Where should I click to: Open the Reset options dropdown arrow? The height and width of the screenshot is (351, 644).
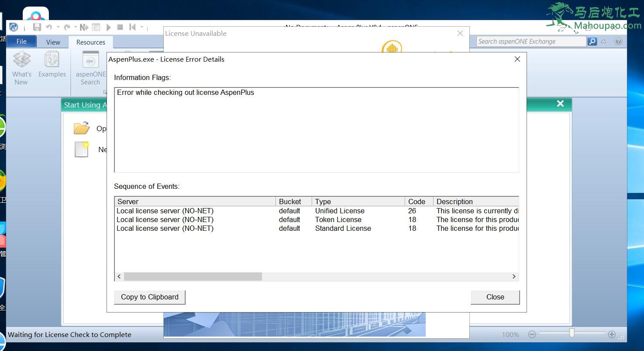pos(142,27)
